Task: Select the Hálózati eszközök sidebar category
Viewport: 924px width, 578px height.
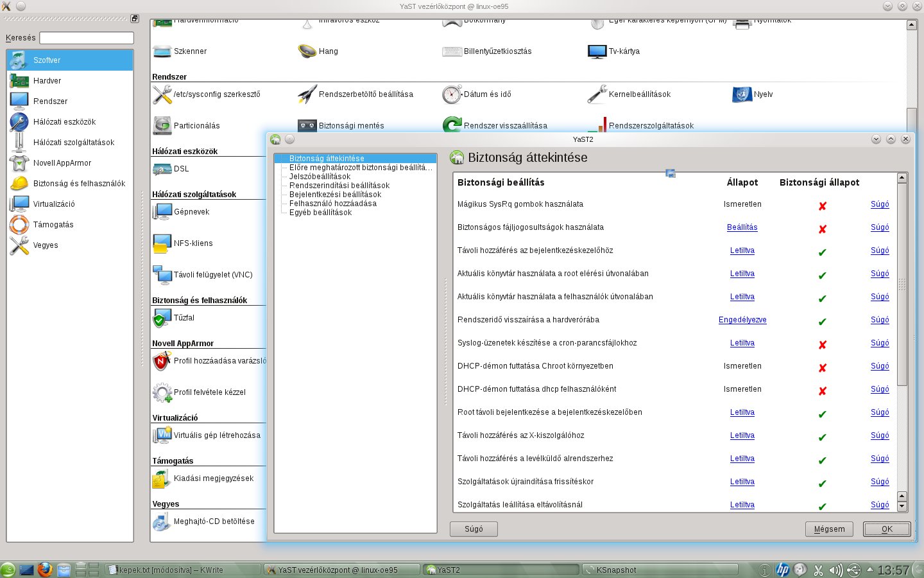Action: (70, 122)
